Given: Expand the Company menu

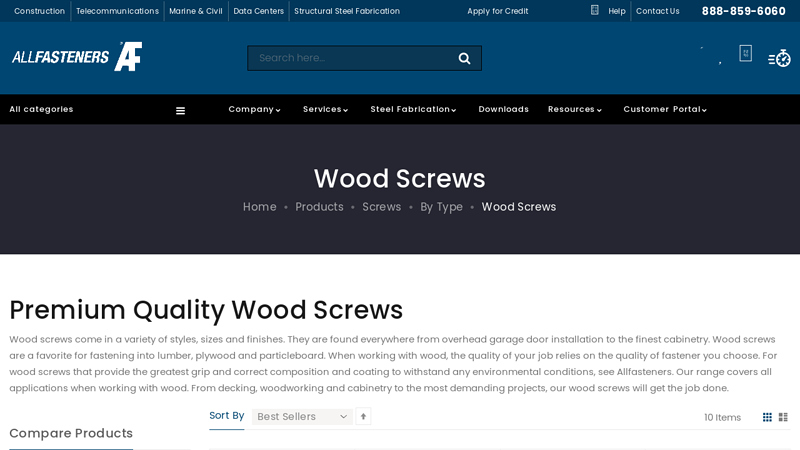Looking at the screenshot, I should [254, 109].
